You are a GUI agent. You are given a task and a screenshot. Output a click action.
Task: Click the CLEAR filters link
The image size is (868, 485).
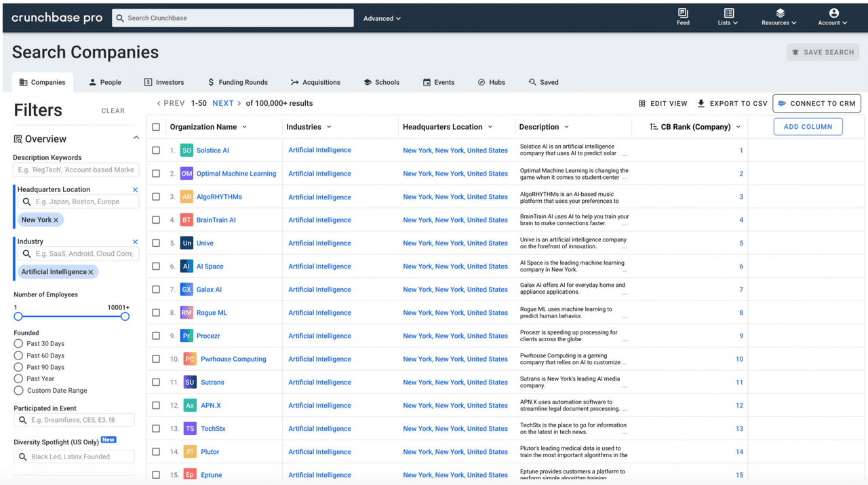pyautogui.click(x=113, y=111)
